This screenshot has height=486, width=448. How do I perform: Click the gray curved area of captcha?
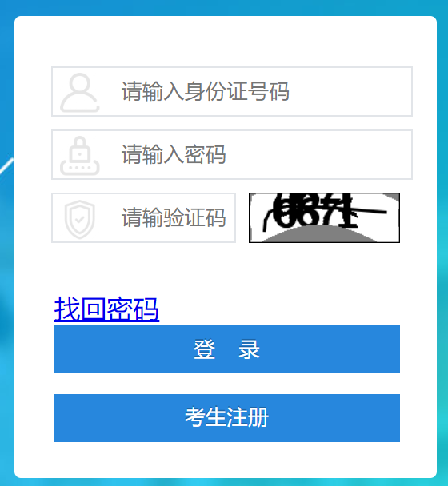(x=319, y=235)
